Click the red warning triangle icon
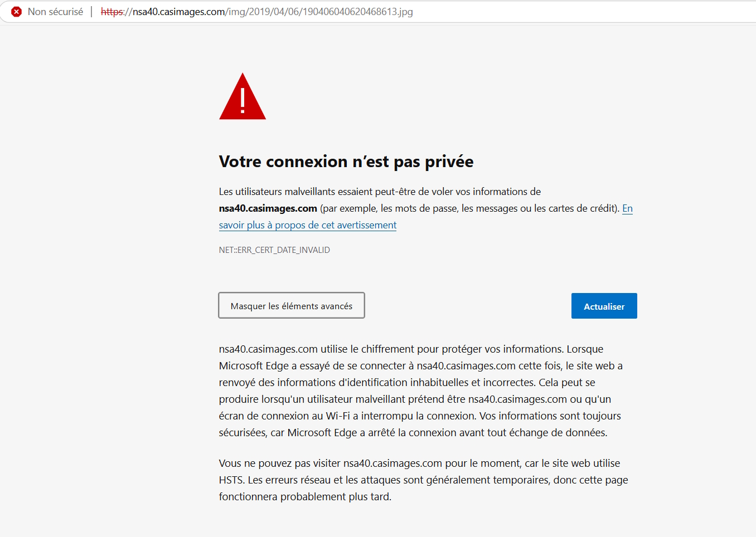Image resolution: width=756 pixels, height=537 pixels. point(243,98)
